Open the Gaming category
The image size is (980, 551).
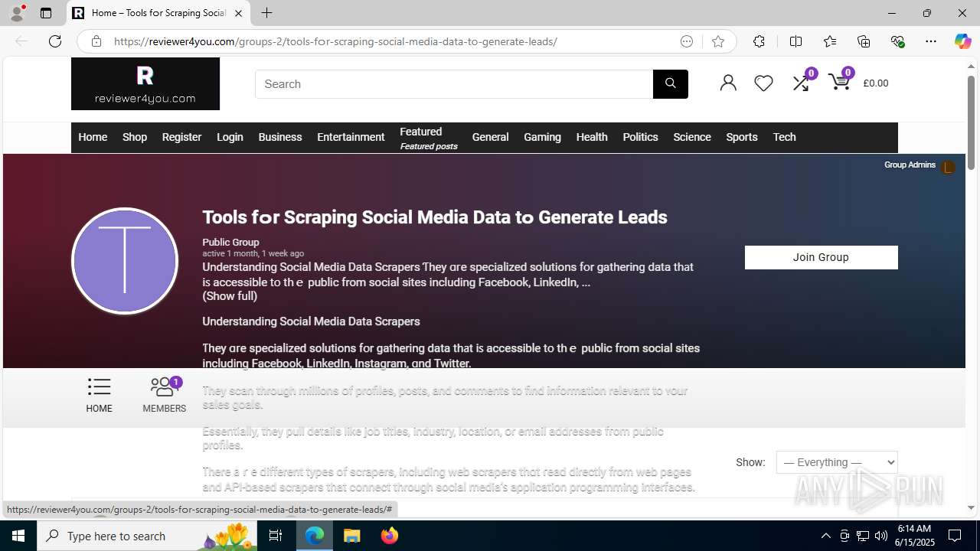pos(542,137)
